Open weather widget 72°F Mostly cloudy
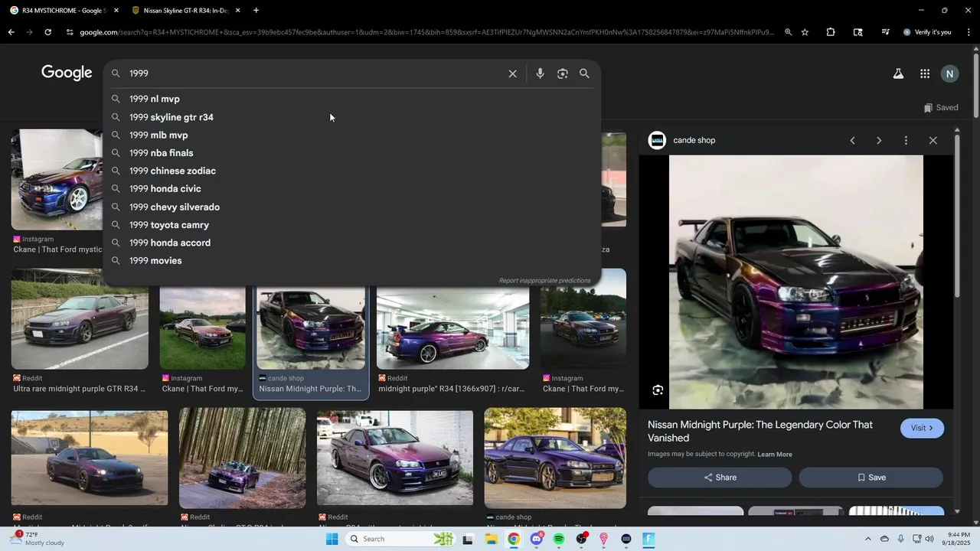This screenshot has height=551, width=980. [37, 538]
